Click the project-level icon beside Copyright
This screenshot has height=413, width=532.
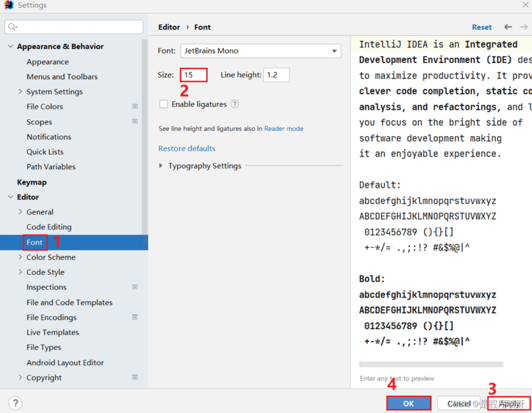(x=134, y=377)
